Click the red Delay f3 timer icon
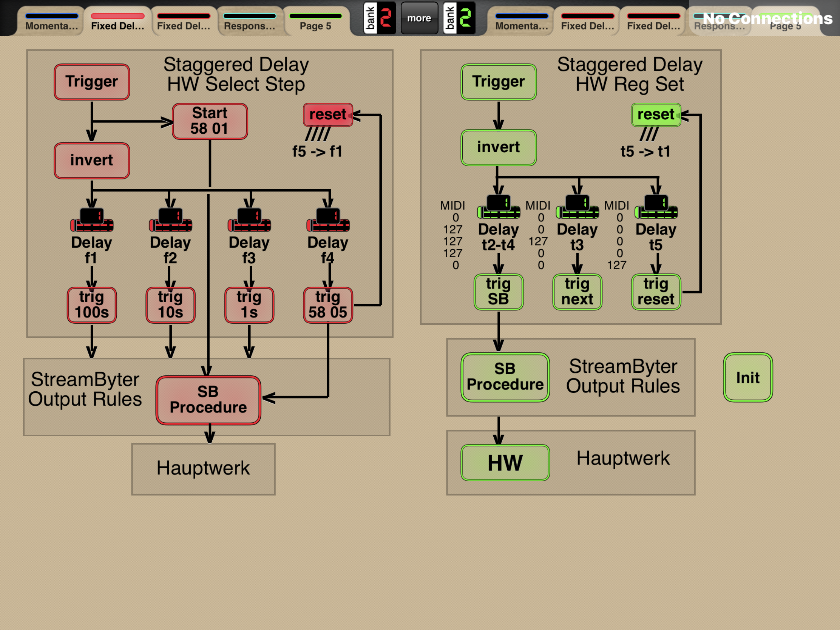The height and width of the screenshot is (630, 840). 249,220
